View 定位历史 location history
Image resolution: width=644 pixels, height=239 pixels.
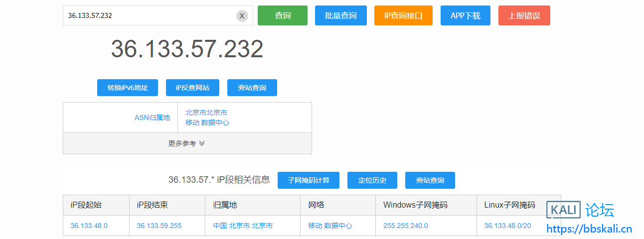pos(372,180)
